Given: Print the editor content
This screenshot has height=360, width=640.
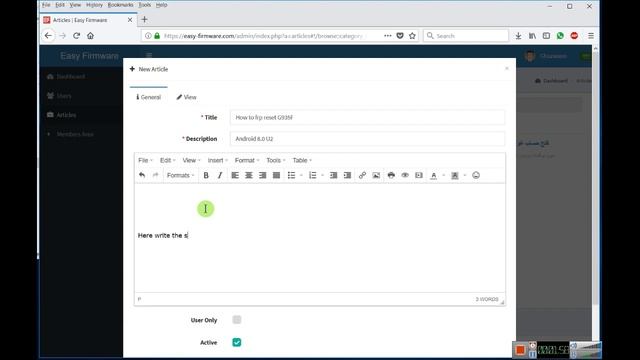Looking at the screenshot, I should point(391,175).
